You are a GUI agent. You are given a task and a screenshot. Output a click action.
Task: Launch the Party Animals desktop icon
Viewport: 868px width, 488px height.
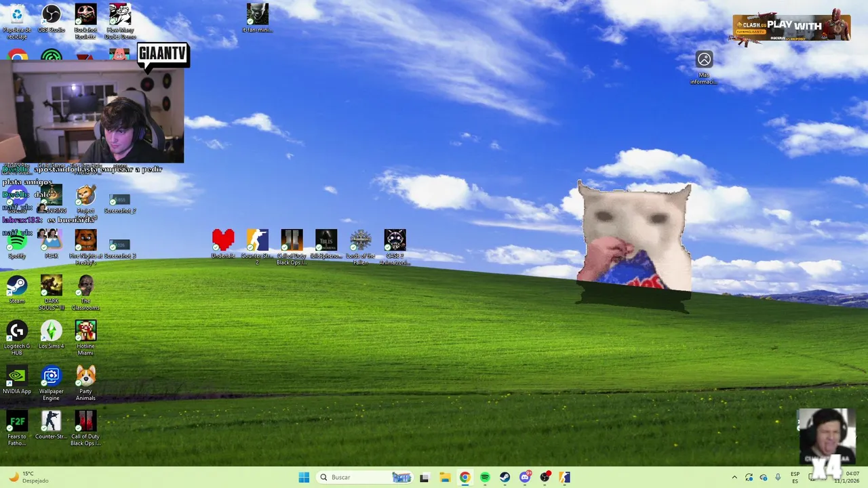point(85,383)
